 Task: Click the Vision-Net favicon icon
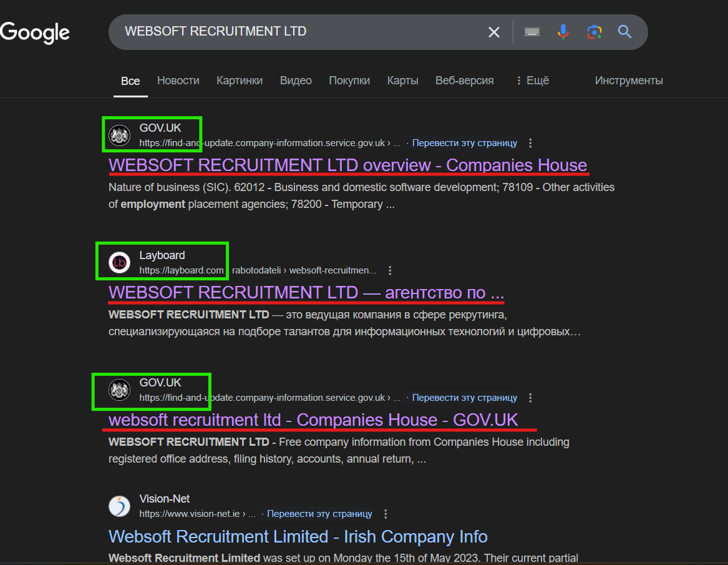coord(119,506)
